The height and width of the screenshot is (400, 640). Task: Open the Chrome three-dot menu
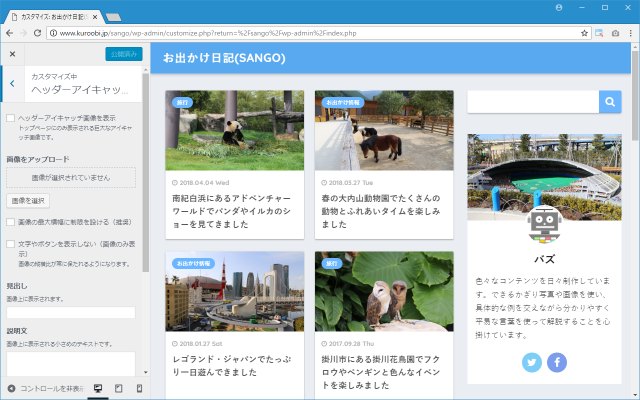[630, 33]
